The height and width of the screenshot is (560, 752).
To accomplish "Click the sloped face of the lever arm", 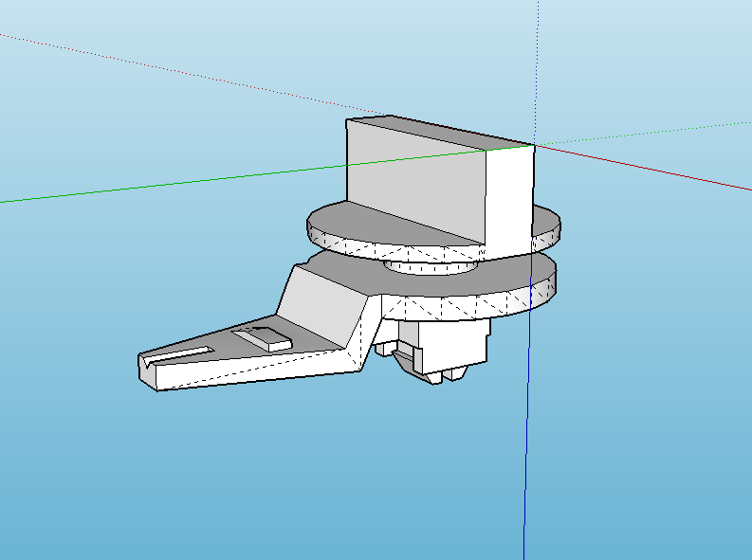I will [x=318, y=302].
